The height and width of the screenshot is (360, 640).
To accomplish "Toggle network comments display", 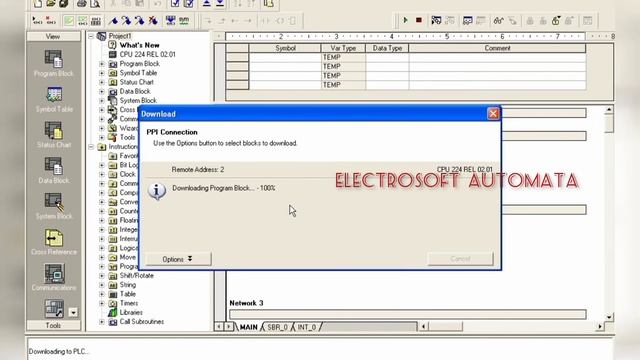I will click(x=82, y=20).
